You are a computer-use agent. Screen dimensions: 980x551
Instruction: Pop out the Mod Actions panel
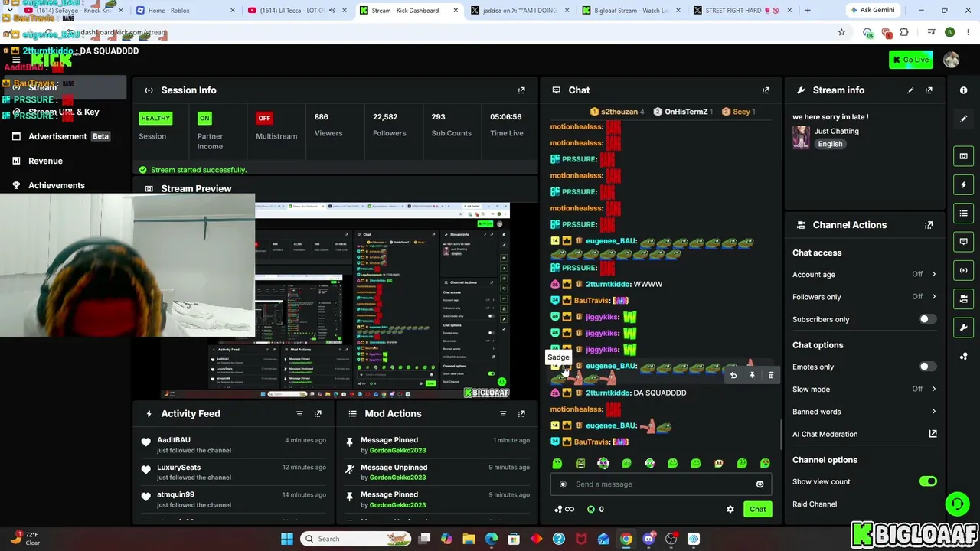pyautogui.click(x=521, y=414)
